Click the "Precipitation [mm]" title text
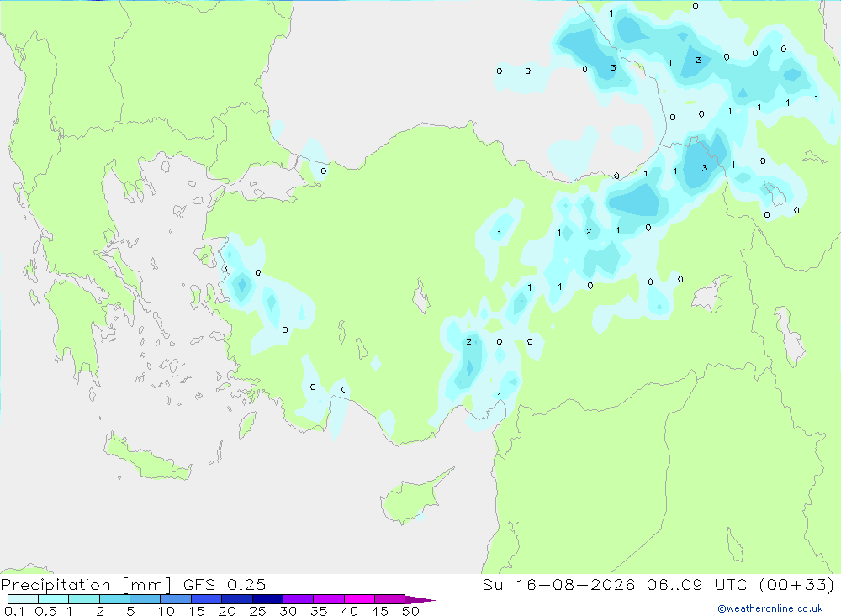The height and width of the screenshot is (616, 841). point(86,585)
